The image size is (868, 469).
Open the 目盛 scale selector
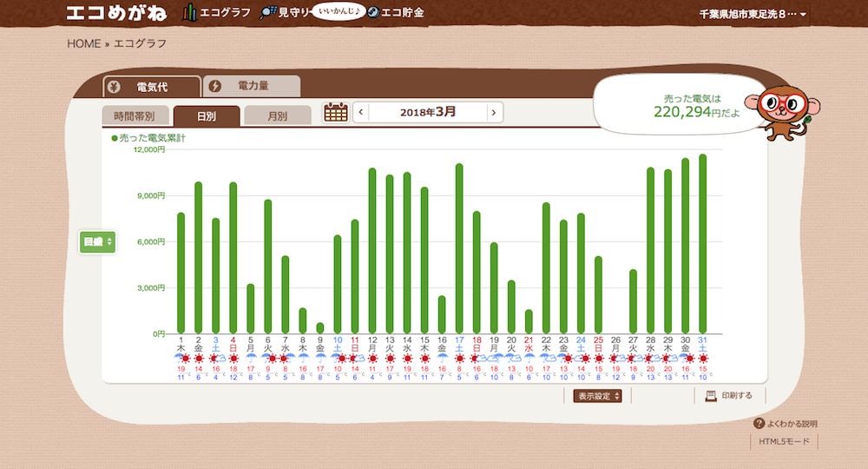click(97, 242)
